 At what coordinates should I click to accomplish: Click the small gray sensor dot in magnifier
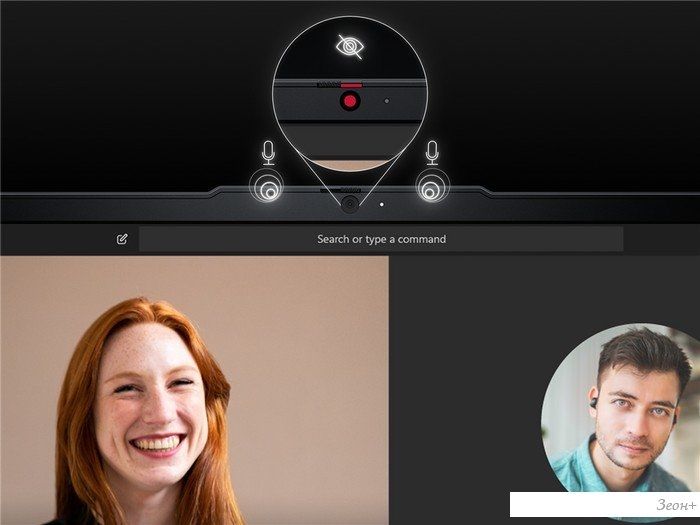[x=387, y=101]
